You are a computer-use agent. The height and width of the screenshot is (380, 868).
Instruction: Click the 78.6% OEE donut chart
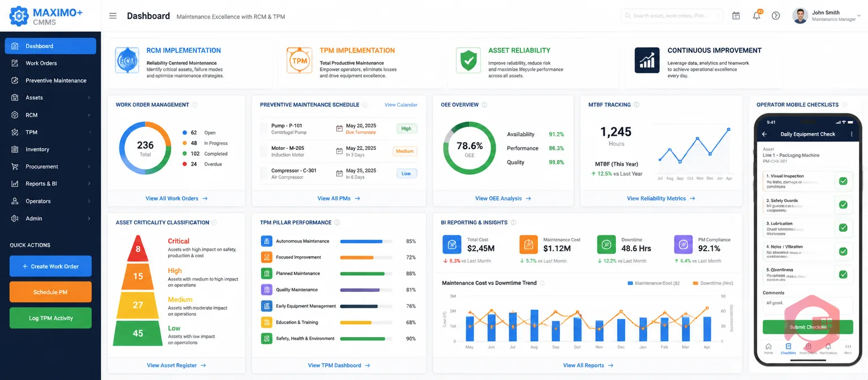click(470, 148)
